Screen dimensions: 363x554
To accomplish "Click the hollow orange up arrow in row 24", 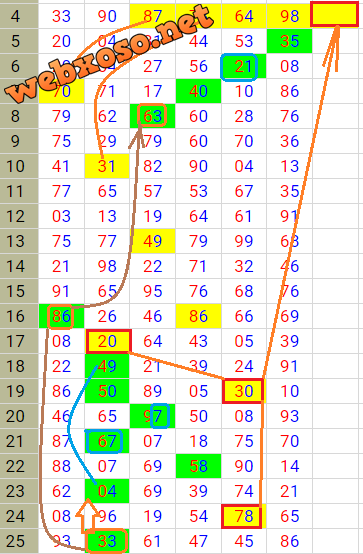I will click(x=87, y=515).
